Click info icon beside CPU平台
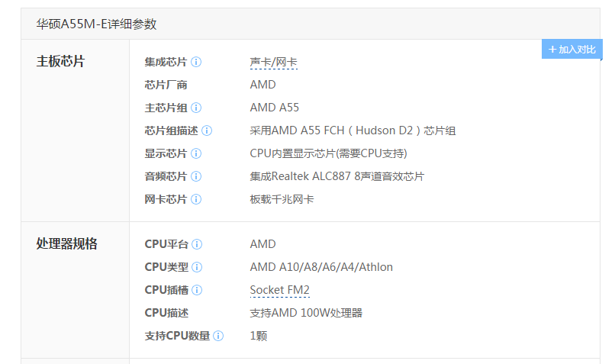The image size is (615, 364). click(x=197, y=244)
